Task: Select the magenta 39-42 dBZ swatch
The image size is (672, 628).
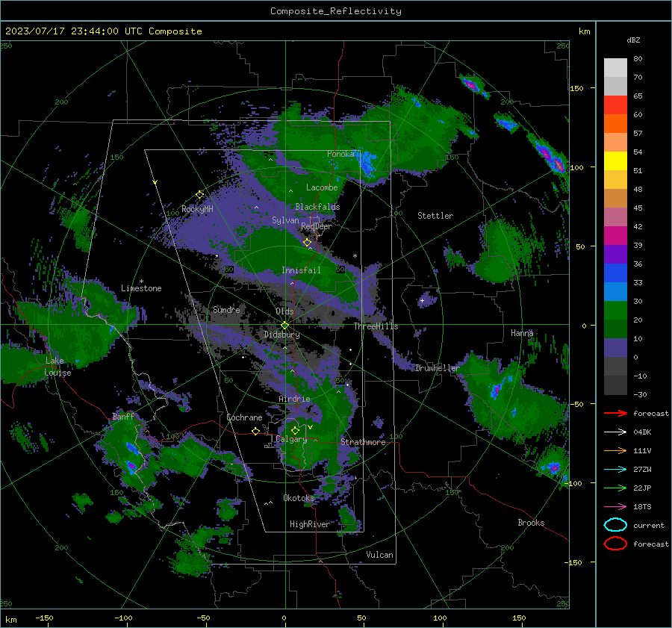Action: [615, 235]
